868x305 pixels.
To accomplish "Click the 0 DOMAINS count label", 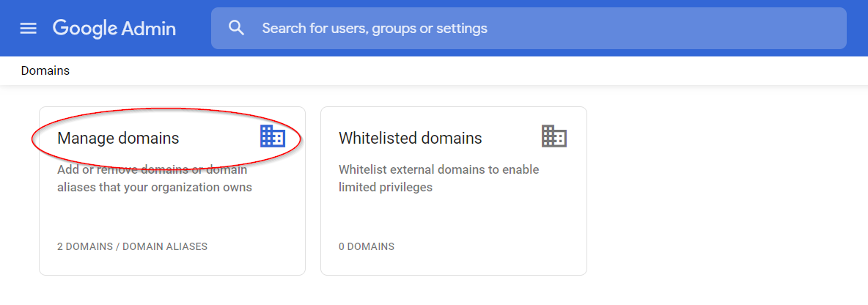I will (x=366, y=246).
